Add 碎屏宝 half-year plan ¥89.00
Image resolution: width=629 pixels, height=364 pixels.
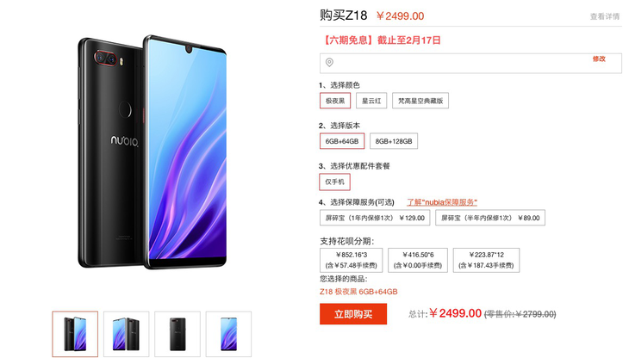point(490,218)
